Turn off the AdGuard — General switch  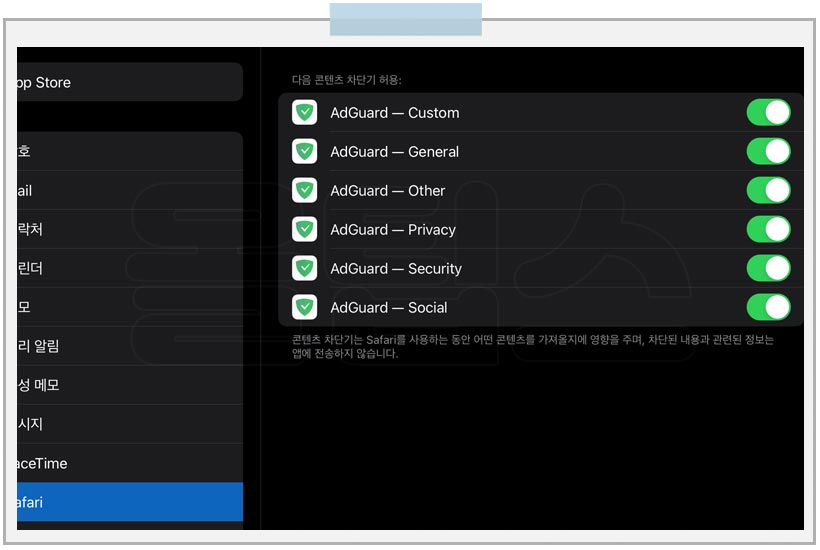coord(768,152)
